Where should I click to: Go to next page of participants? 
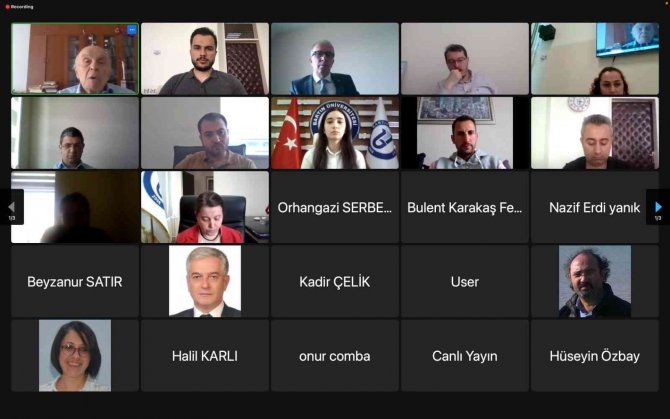pos(658,207)
